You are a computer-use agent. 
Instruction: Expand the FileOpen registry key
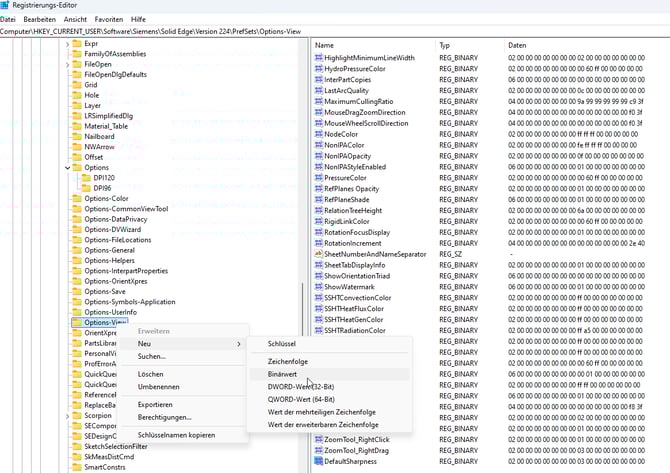(67, 64)
